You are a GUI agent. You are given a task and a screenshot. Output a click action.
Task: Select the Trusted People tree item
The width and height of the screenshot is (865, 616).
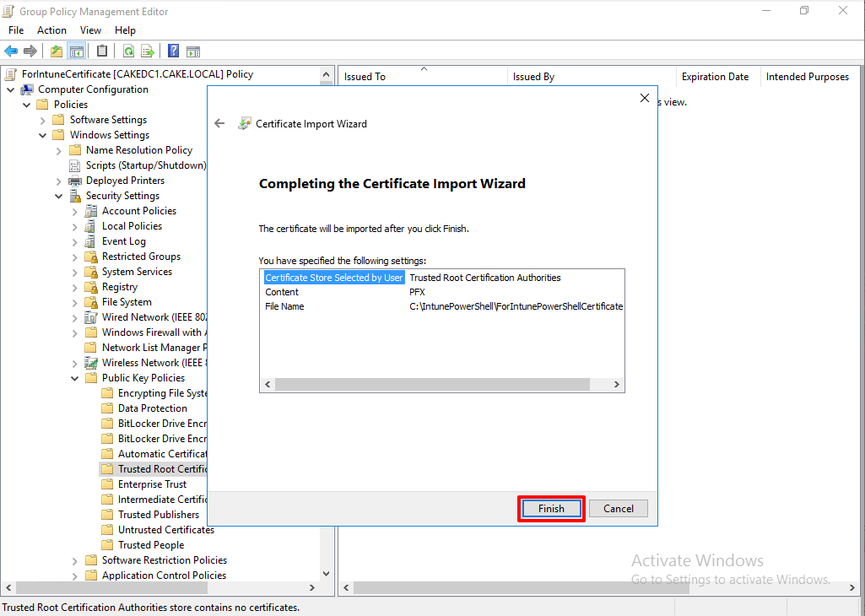tap(150, 545)
